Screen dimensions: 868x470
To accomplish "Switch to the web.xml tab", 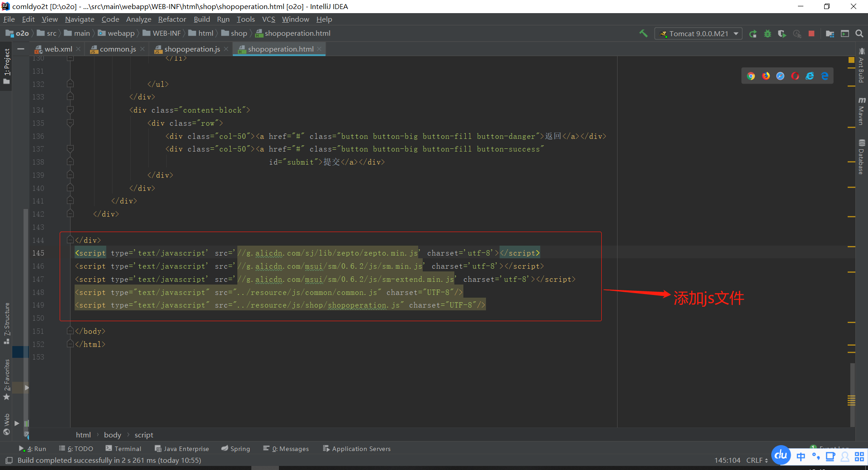I will 58,49.
